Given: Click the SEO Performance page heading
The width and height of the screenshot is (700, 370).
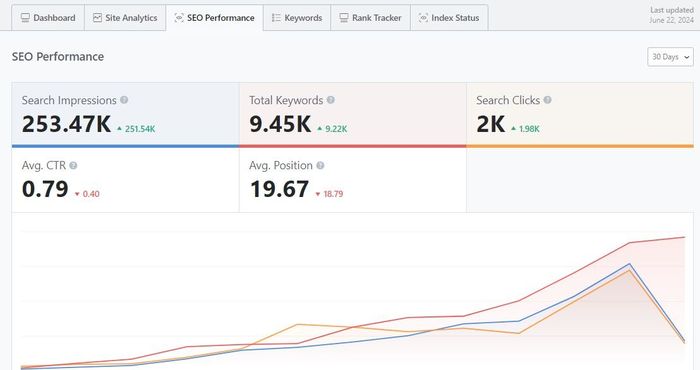Looking at the screenshot, I should pyautogui.click(x=58, y=57).
